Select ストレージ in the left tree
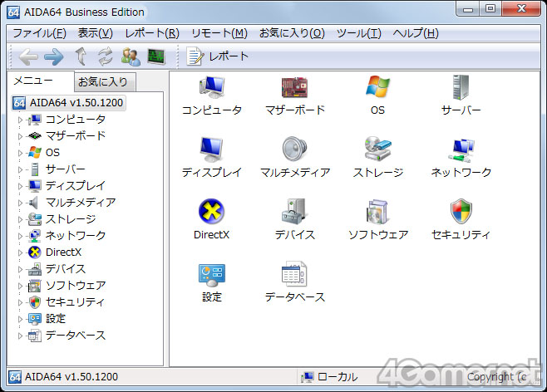The height and width of the screenshot is (392, 547). pos(71,219)
